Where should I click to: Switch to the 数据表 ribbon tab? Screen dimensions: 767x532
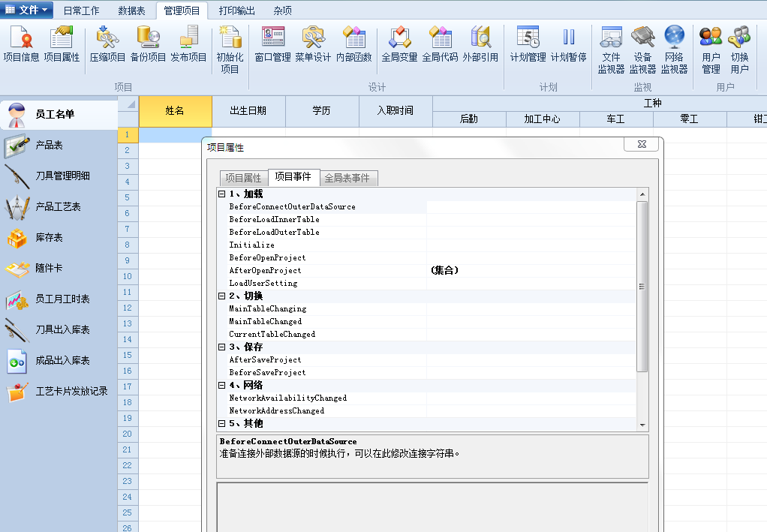click(131, 11)
